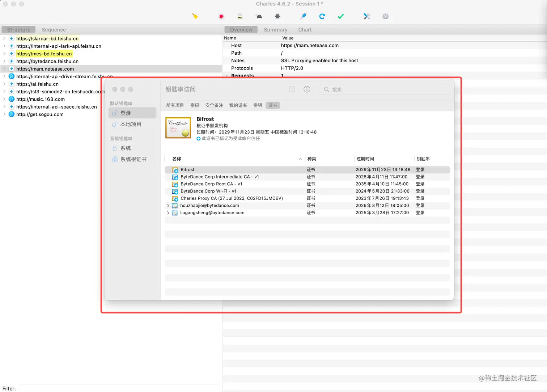This screenshot has width=547, height=392.
Task: Sort by the 种类 column header
Action: 329,159
